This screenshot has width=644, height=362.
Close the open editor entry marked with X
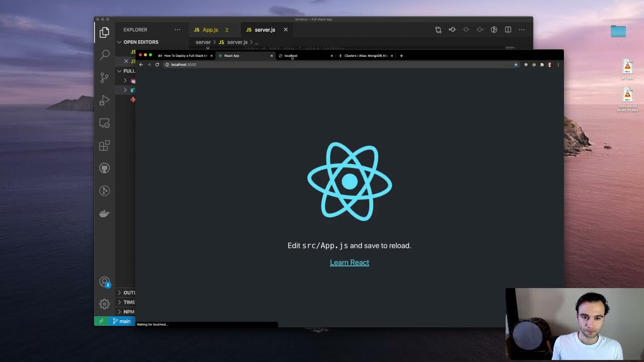coord(126,61)
